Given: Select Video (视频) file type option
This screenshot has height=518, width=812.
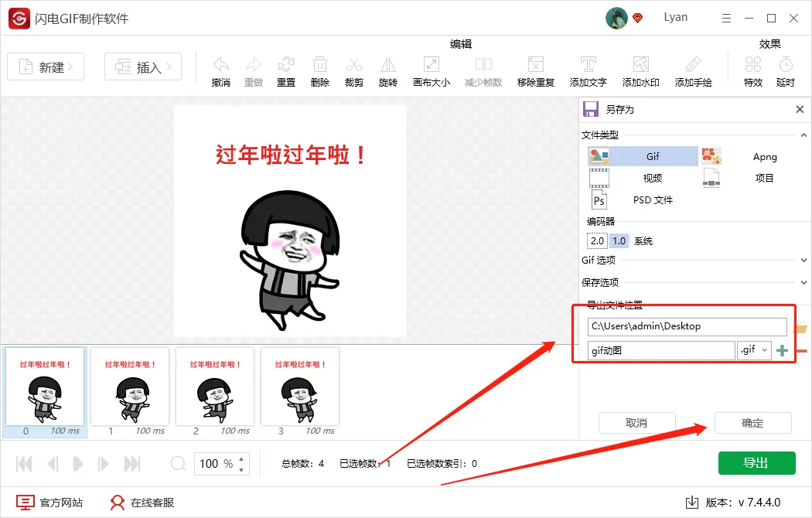Looking at the screenshot, I should [x=643, y=178].
